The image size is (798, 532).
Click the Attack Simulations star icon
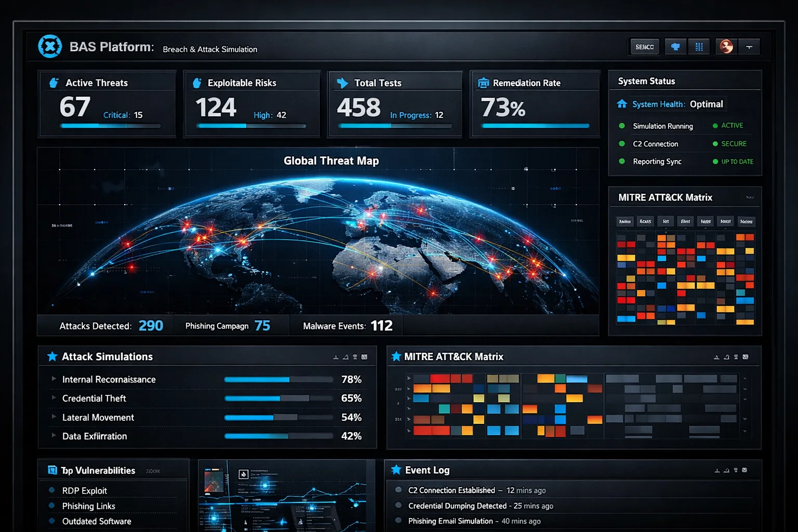click(52, 356)
